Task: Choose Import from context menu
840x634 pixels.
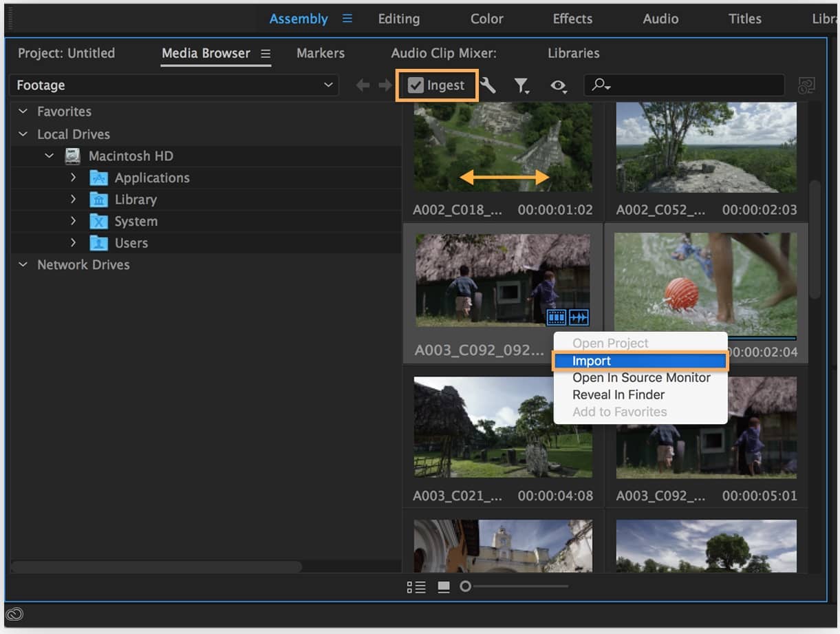Action: click(640, 361)
